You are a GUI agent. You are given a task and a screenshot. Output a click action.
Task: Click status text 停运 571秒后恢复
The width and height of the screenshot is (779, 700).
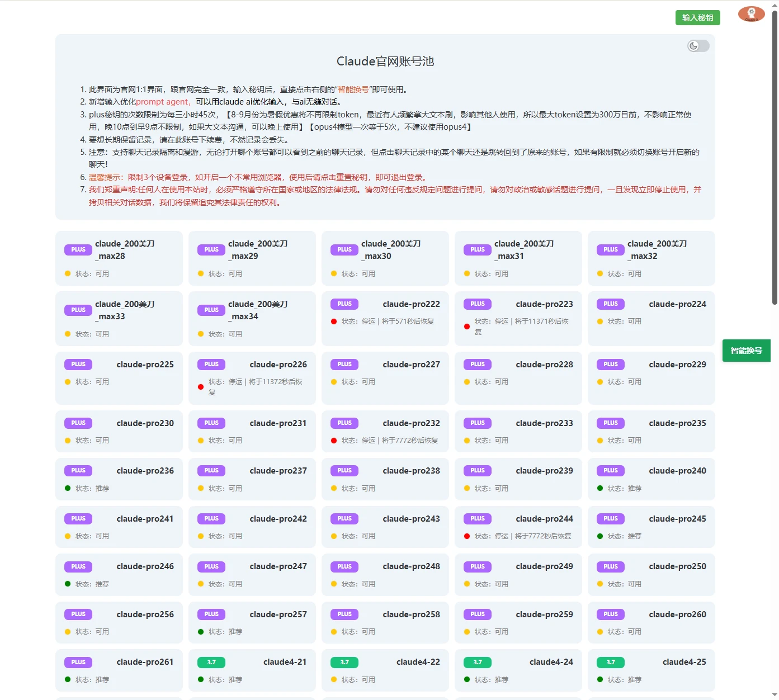pyautogui.click(x=388, y=321)
